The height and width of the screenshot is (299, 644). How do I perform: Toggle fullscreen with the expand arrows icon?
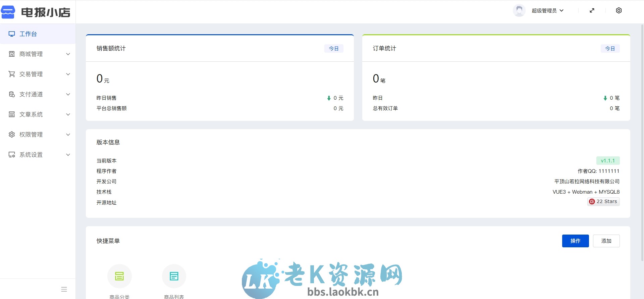592,10
